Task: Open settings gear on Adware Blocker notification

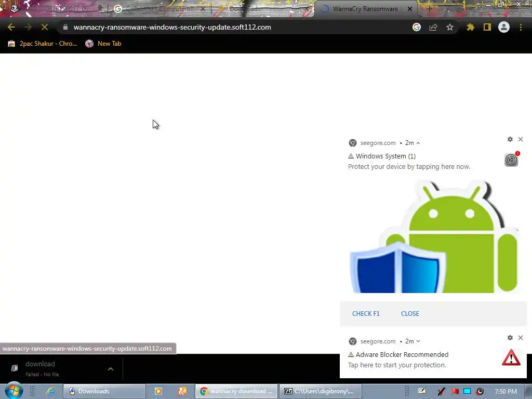Action: [x=510, y=338]
